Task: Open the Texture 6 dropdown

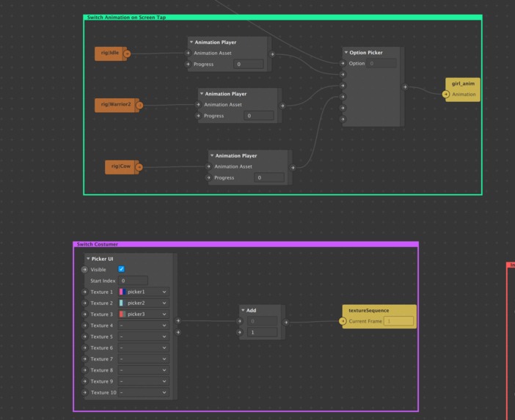Action: 144,347
